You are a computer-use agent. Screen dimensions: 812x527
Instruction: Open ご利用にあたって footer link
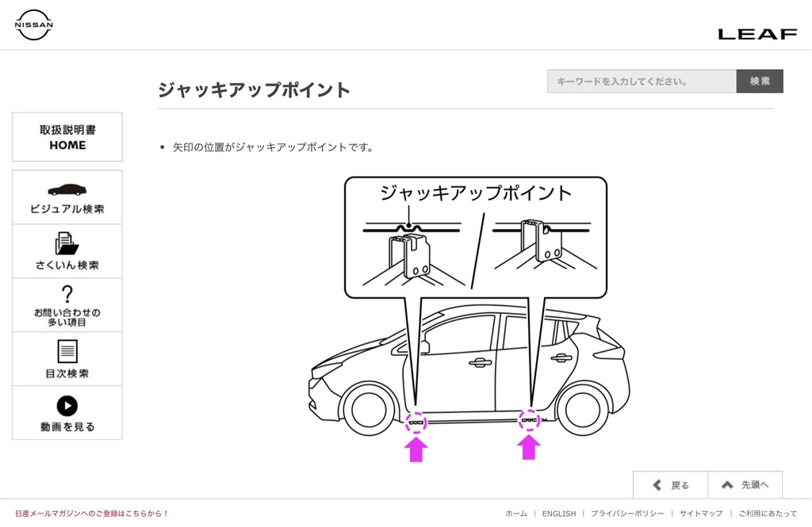tap(768, 514)
